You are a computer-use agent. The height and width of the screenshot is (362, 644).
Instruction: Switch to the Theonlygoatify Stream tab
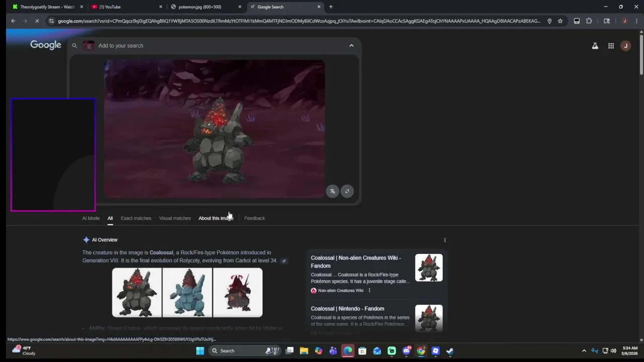[47, 7]
